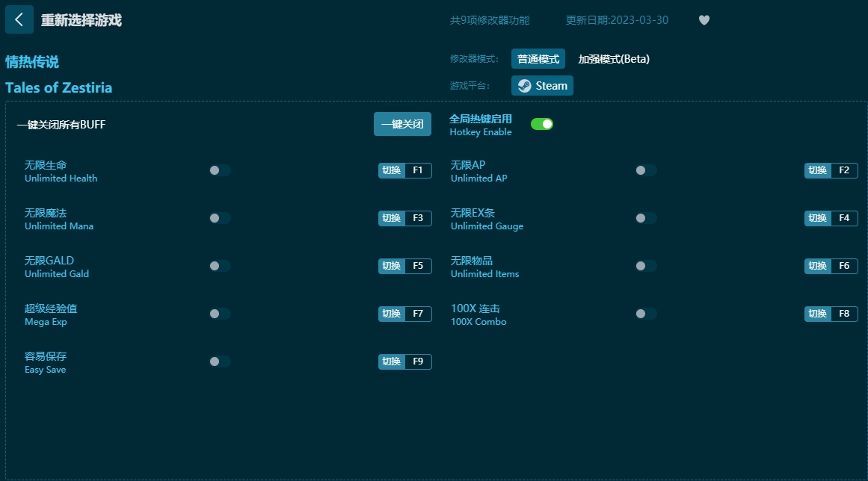Image resolution: width=868 pixels, height=481 pixels.
Task: Click the F7 hotkey field
Action: tap(418, 314)
